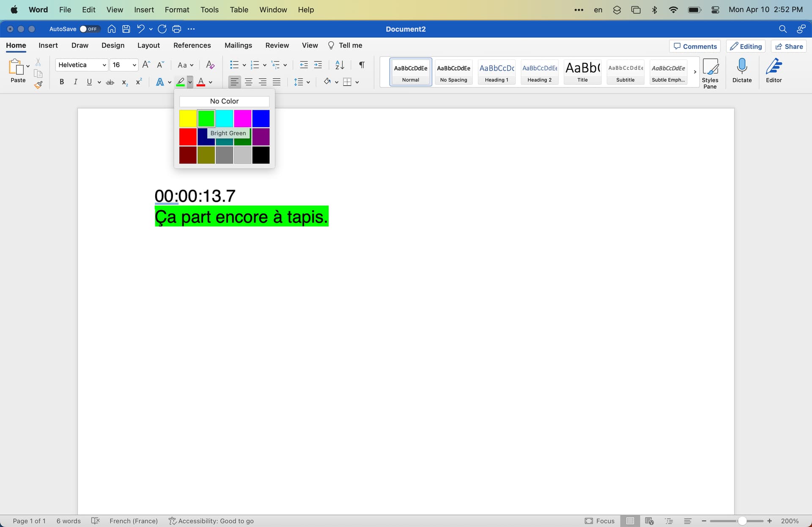Image resolution: width=812 pixels, height=527 pixels.
Task: Expand the borders dropdown arrow
Action: coord(357,82)
